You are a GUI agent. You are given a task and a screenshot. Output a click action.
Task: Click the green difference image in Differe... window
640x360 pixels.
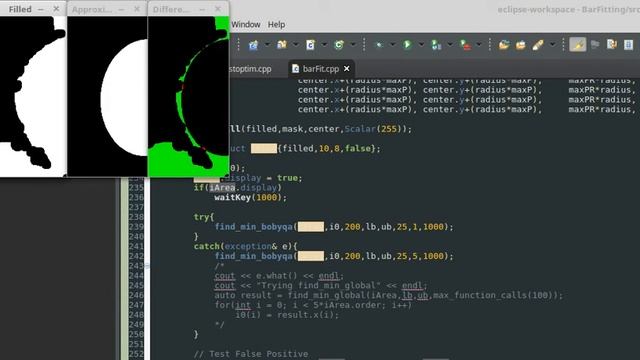point(188,96)
